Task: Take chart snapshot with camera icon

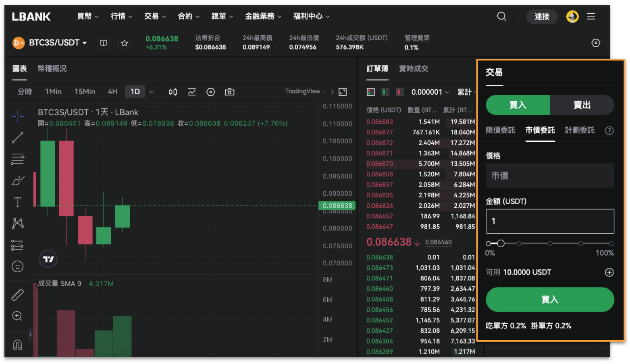Action: point(230,92)
